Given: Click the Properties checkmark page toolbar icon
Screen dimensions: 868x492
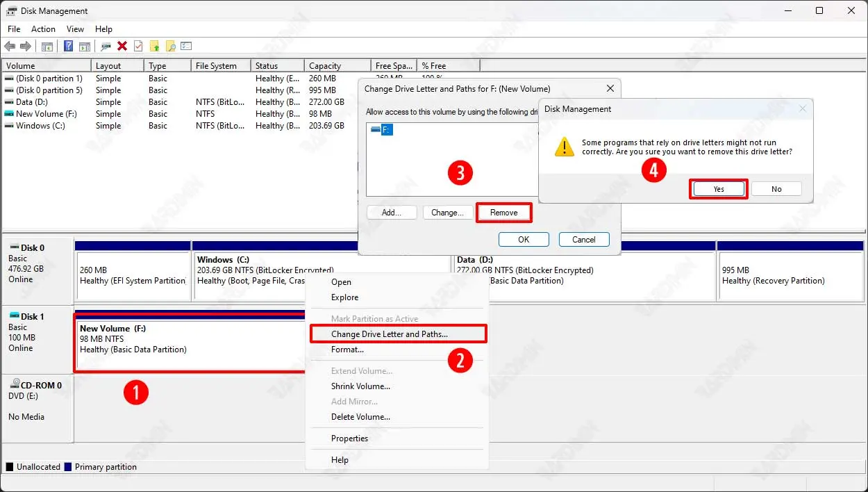Looking at the screenshot, I should 138,47.
